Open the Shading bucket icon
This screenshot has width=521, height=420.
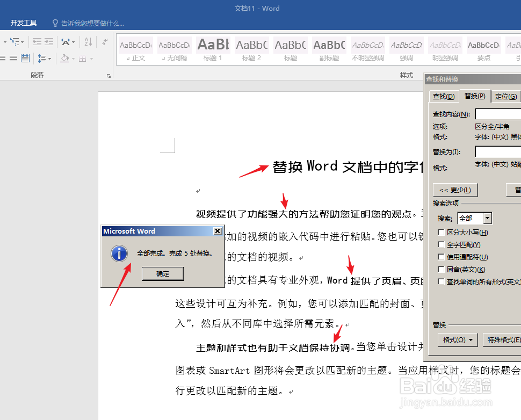64,58
